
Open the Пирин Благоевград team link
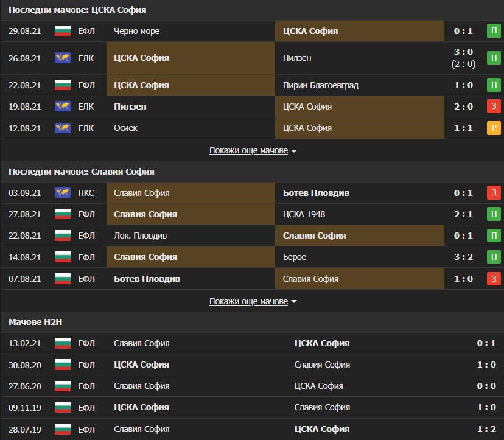point(320,85)
